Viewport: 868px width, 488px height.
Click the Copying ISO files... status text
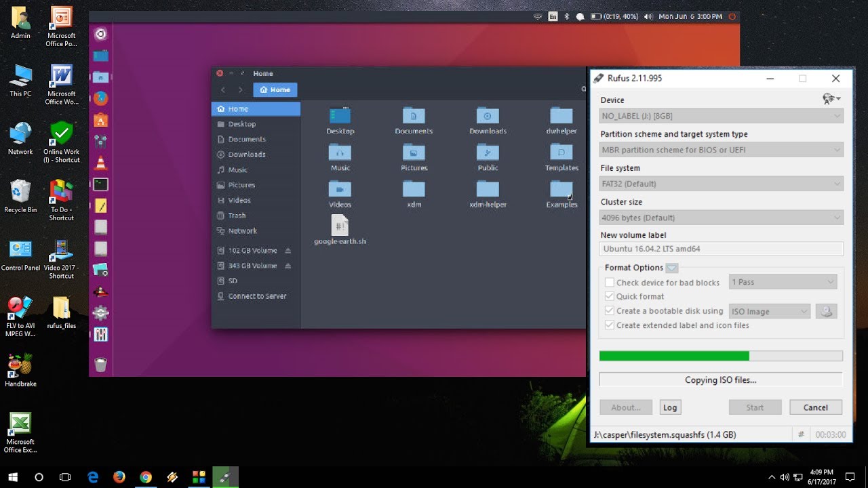click(x=720, y=380)
